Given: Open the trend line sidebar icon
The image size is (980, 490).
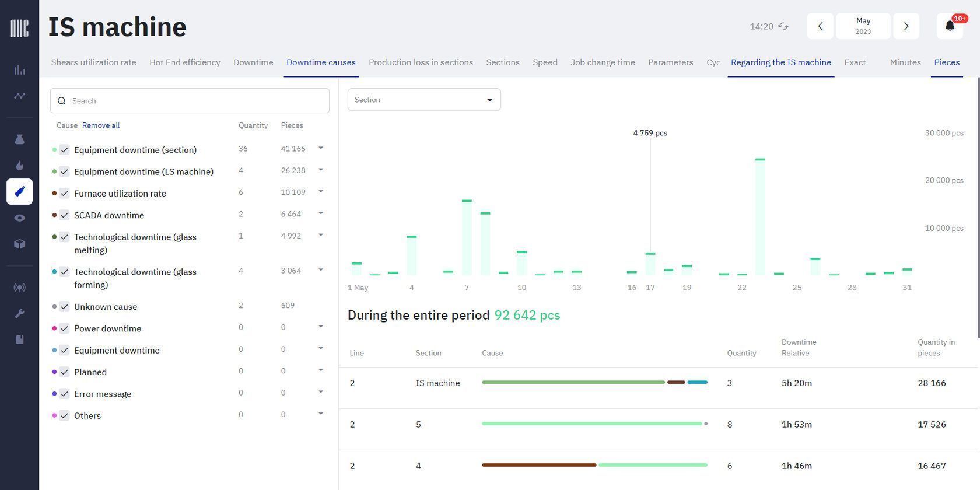Looking at the screenshot, I should point(19,96).
